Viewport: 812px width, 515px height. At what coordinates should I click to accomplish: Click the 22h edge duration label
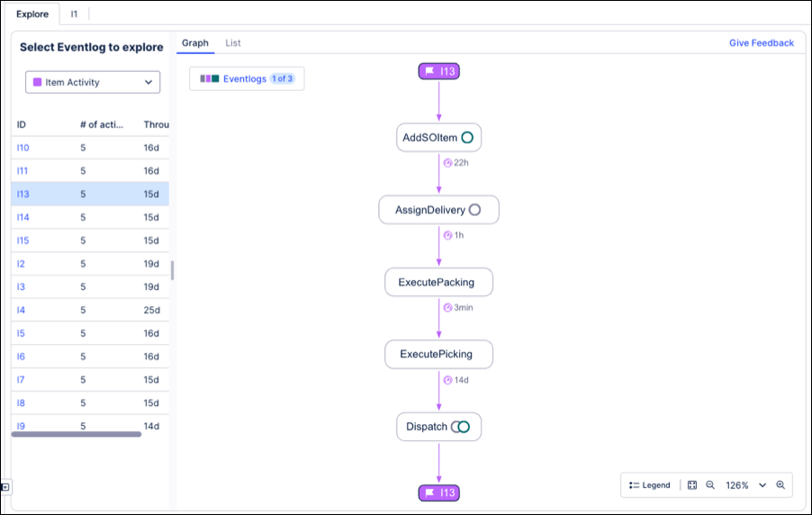click(x=461, y=163)
